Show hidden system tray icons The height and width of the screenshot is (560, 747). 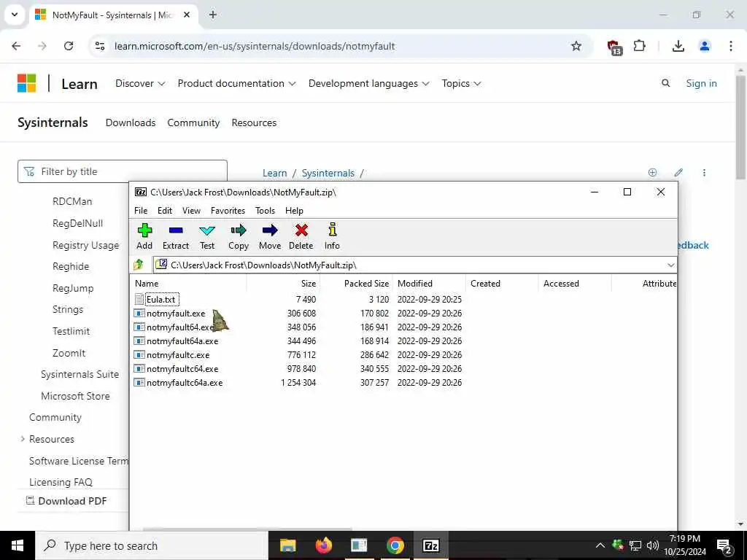600,545
